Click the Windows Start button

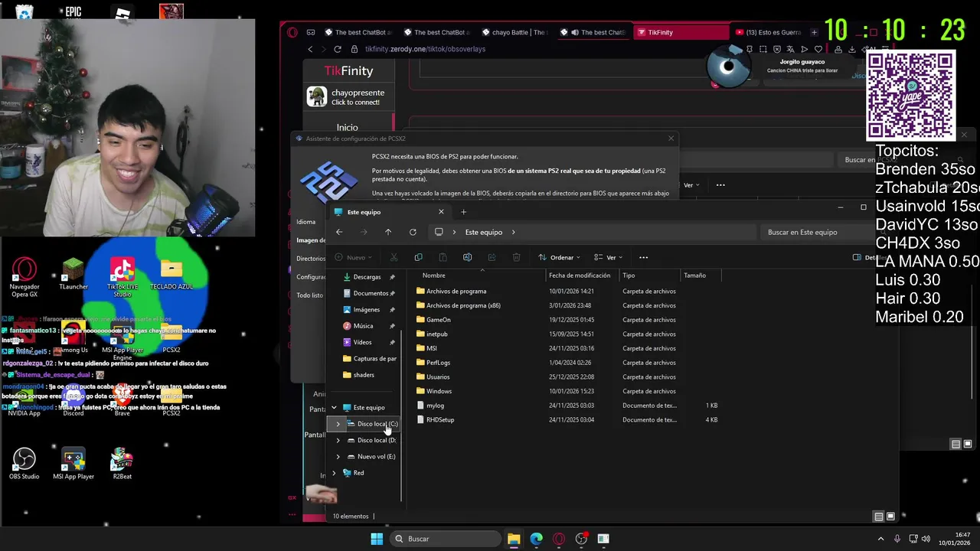377,539
